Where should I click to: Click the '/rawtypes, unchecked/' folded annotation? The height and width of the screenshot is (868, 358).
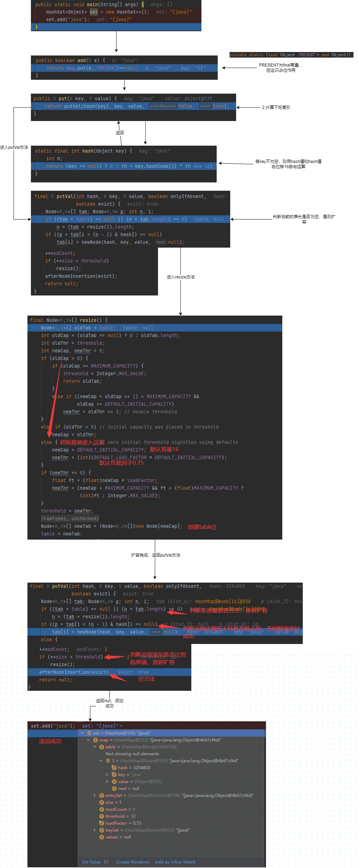(x=70, y=518)
